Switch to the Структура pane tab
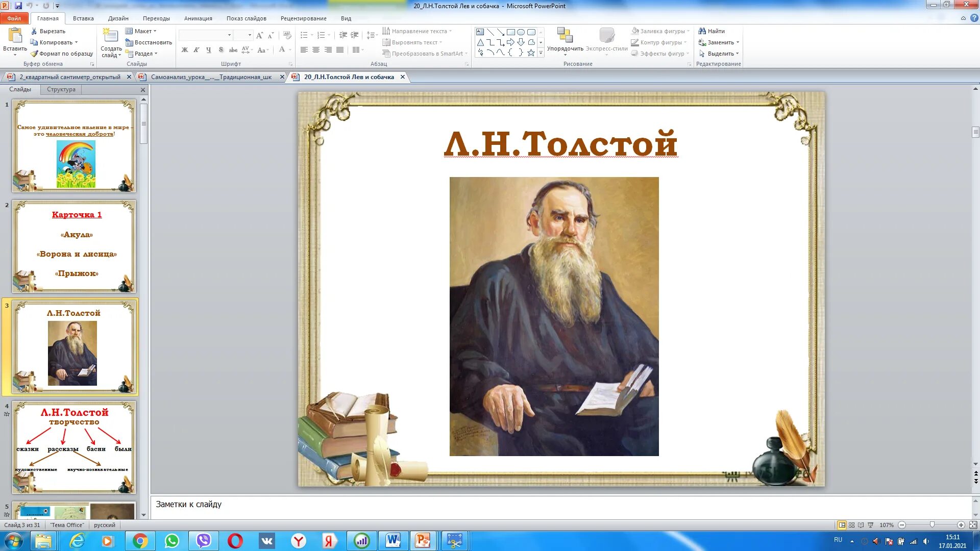This screenshot has height=551, width=980. 61,89
